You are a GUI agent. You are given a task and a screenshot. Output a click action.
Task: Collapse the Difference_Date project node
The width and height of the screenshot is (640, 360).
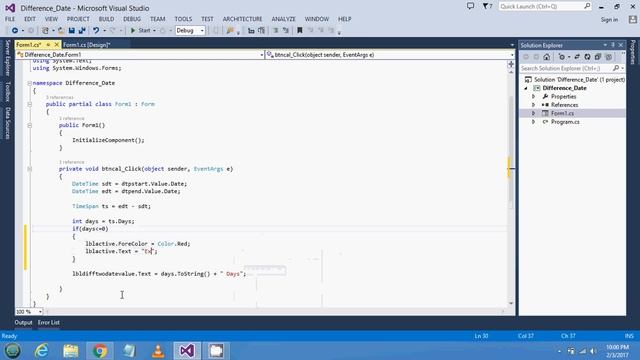click(x=526, y=88)
